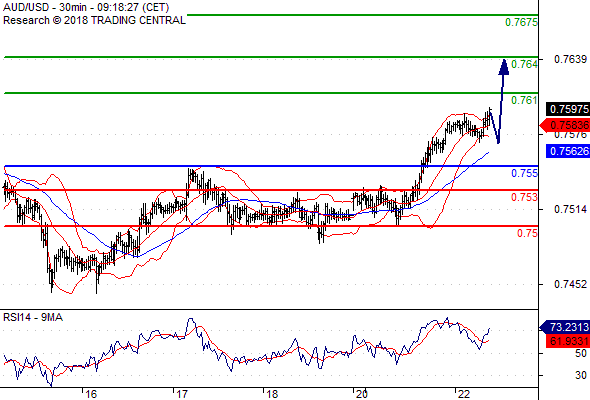Click date label 16 on time axis
590x400 pixels.
[91, 394]
